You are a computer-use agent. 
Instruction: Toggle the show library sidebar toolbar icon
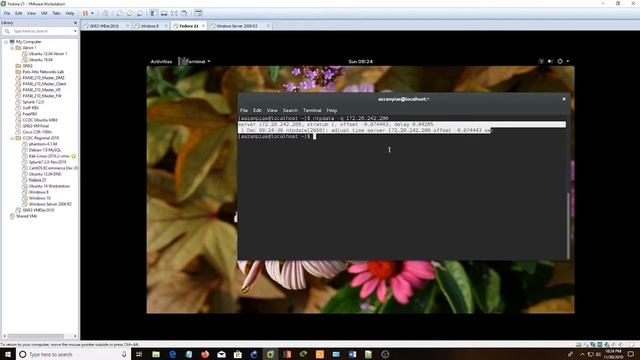coord(153,13)
